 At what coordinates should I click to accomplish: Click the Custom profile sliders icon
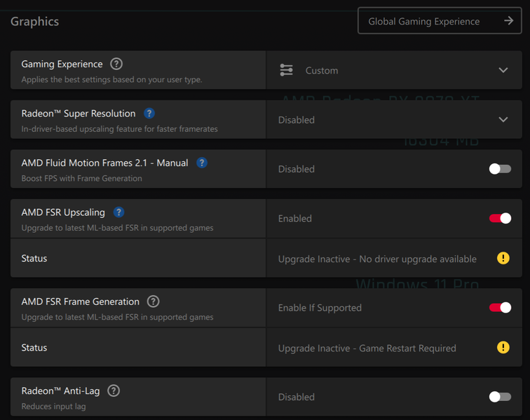286,70
